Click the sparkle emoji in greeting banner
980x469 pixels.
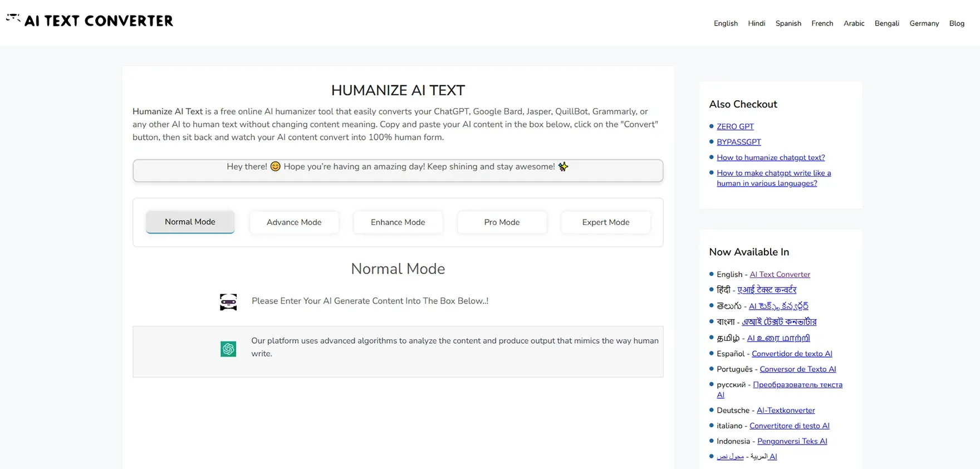(563, 167)
